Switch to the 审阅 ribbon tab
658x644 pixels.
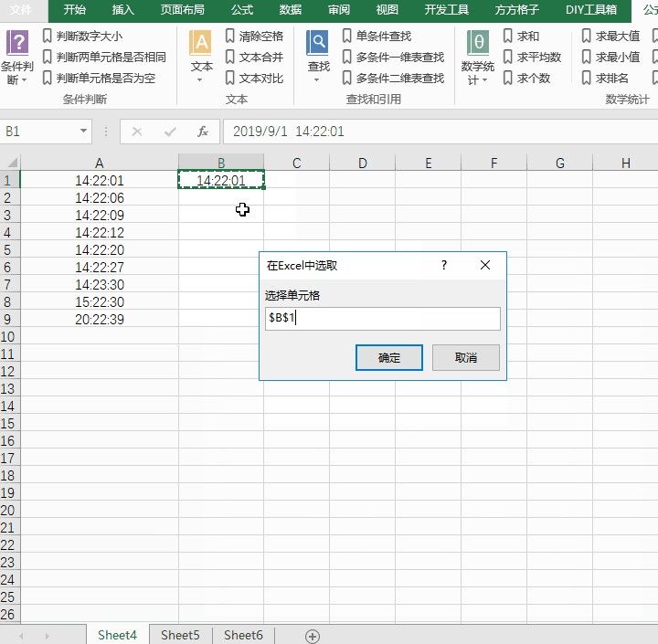[x=339, y=10]
